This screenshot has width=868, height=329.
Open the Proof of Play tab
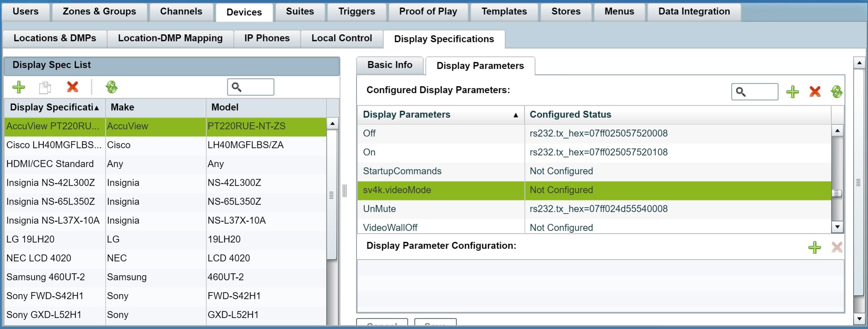coord(428,11)
